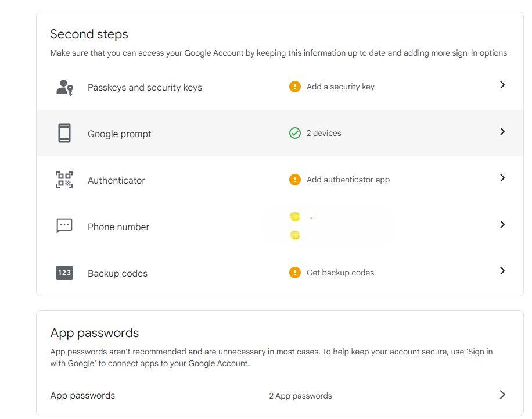532x419 pixels.
Task: Select Add a security key link
Action: (340, 87)
